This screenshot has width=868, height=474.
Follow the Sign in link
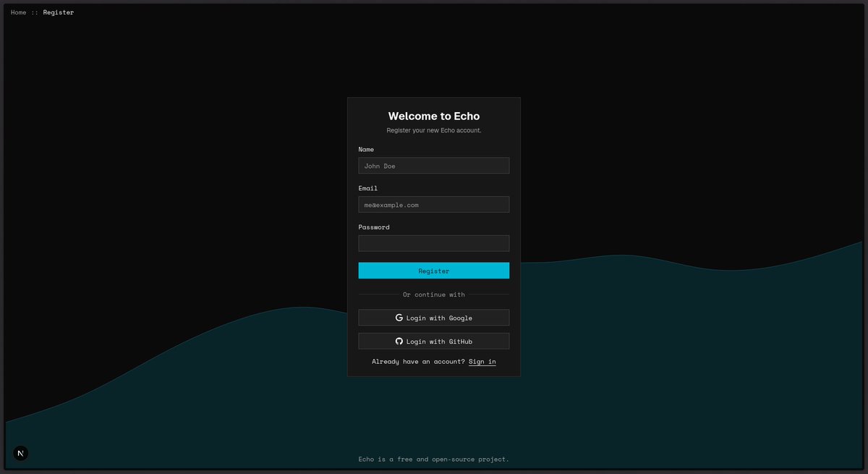tap(482, 361)
